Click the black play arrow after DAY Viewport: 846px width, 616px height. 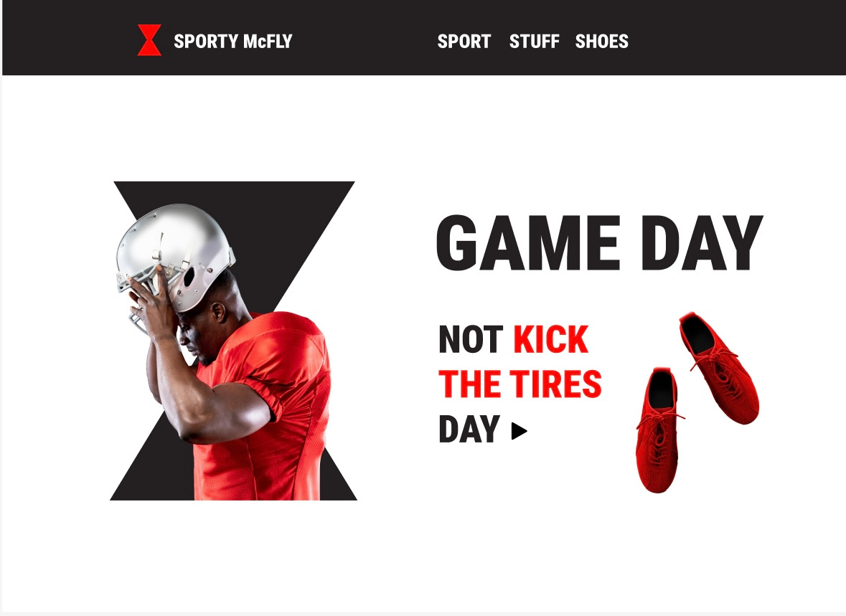[519, 431]
